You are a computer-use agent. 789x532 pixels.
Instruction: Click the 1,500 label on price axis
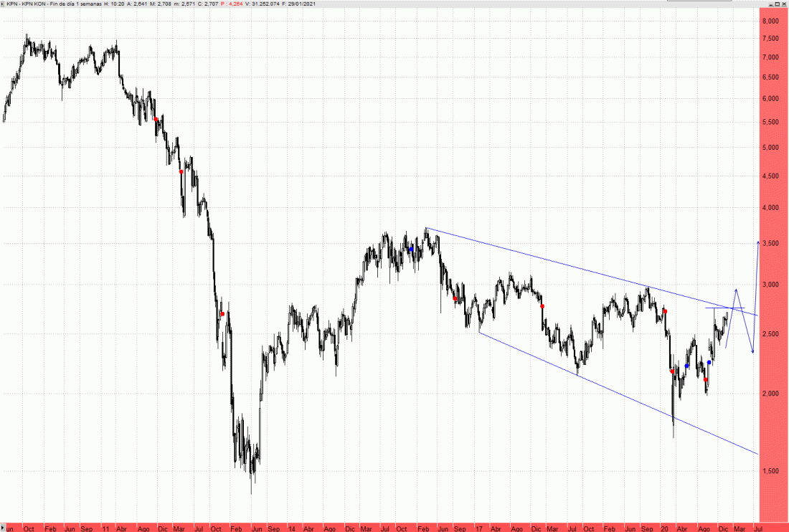point(770,471)
